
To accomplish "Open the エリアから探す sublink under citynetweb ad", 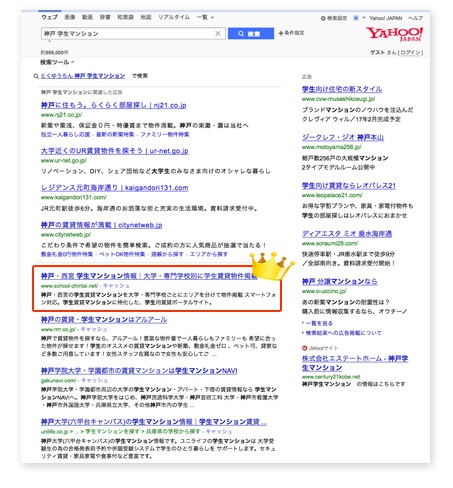I will point(209,254).
